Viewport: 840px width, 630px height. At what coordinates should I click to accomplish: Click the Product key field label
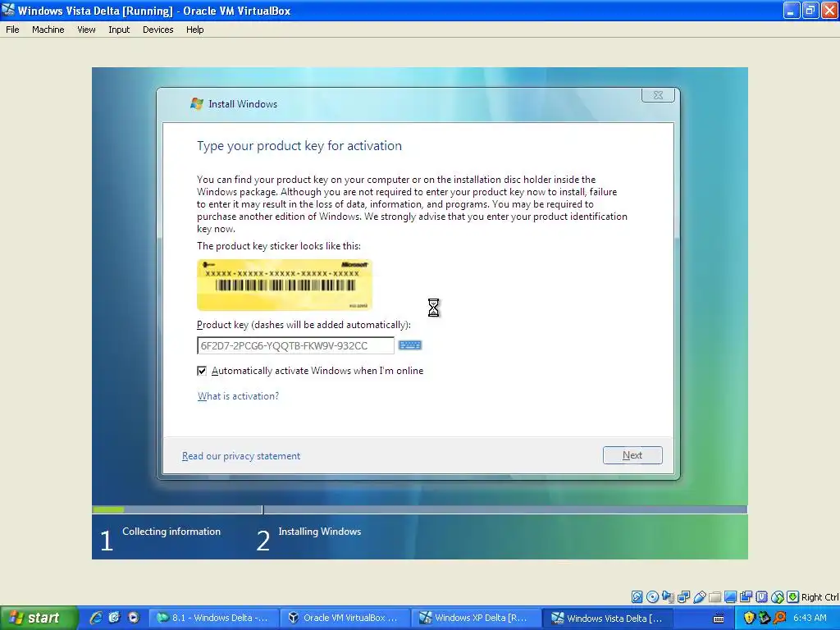click(304, 325)
